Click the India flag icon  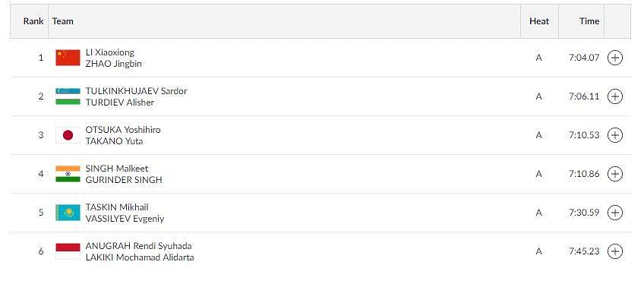[x=68, y=174]
